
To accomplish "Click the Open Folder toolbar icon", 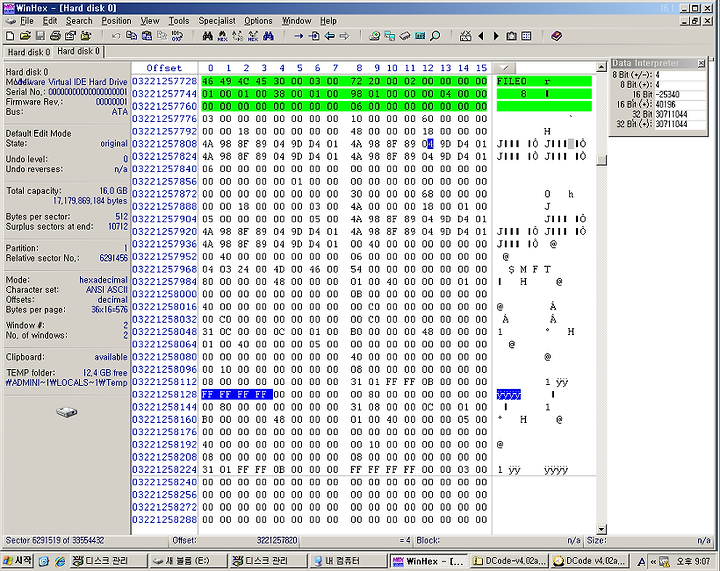I will coord(86,36).
